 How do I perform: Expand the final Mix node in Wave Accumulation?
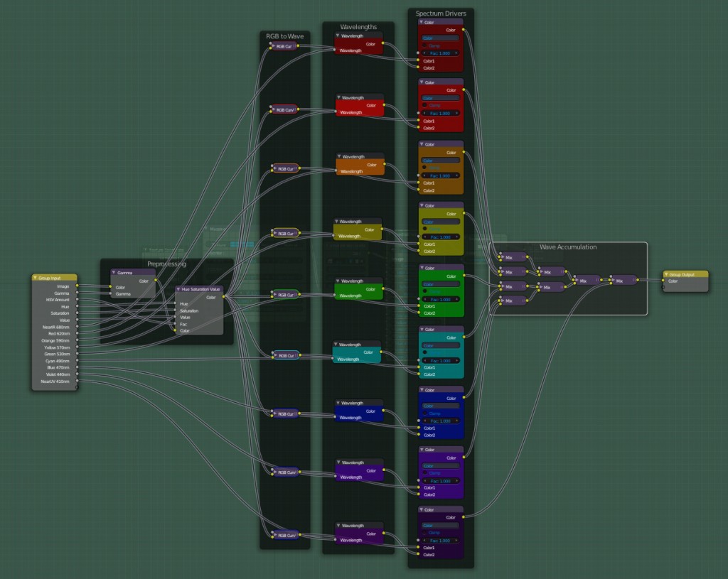(x=613, y=281)
